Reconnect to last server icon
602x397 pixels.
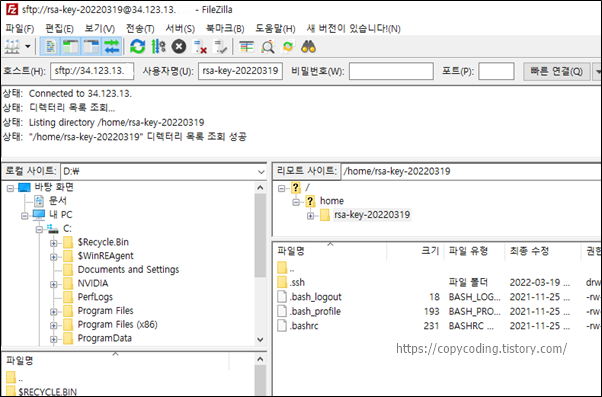[221, 47]
